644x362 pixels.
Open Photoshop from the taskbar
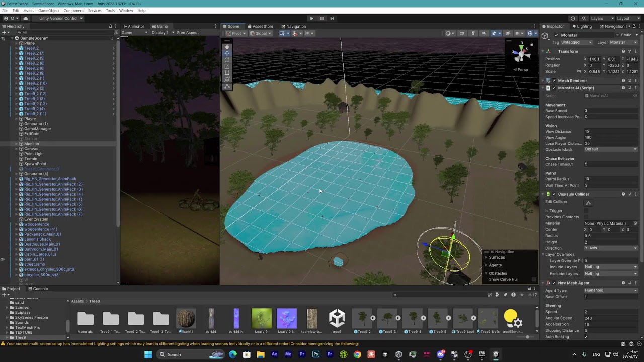tap(315, 354)
